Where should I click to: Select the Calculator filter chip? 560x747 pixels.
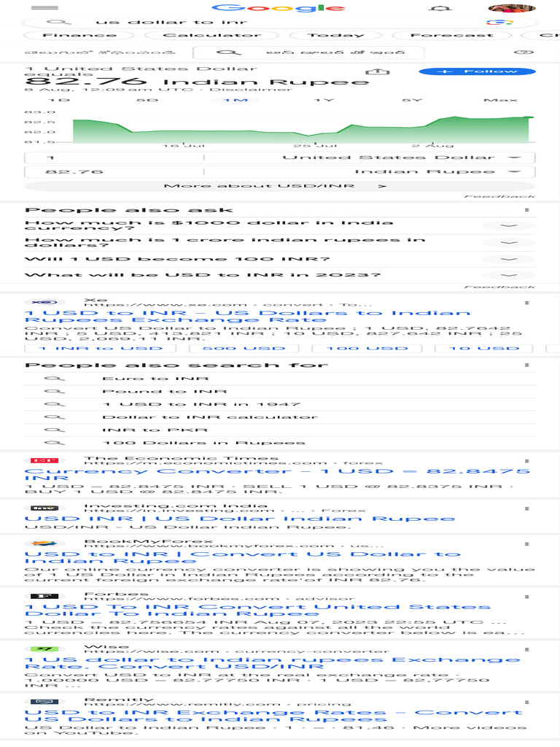coord(212,35)
